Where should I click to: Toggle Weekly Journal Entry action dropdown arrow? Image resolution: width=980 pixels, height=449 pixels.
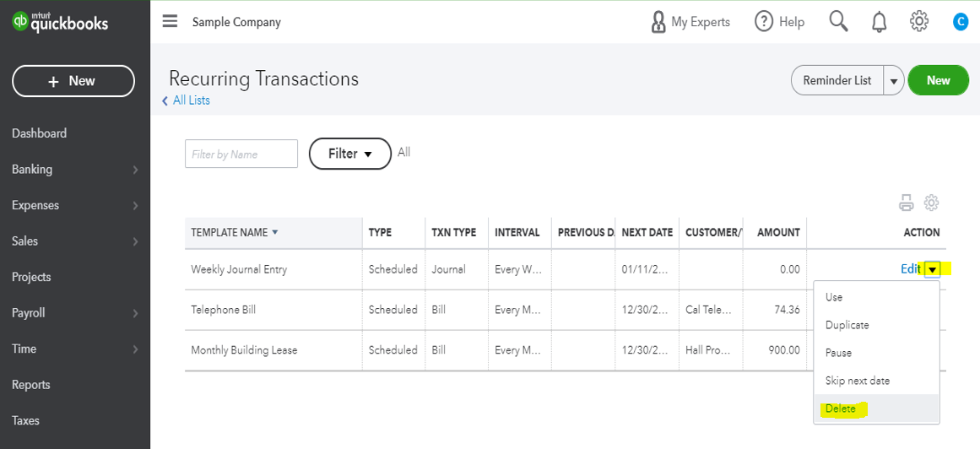932,270
